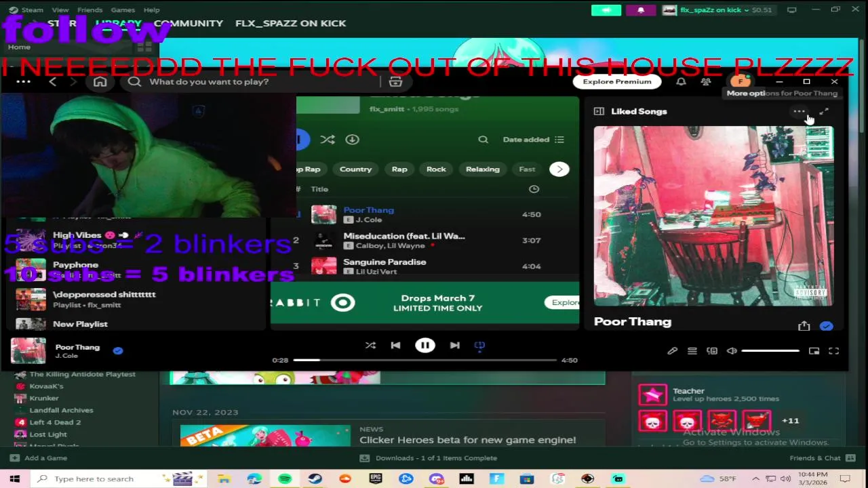
Task: Switch to Steam COMMUNITY tab
Action: pyautogui.click(x=188, y=23)
